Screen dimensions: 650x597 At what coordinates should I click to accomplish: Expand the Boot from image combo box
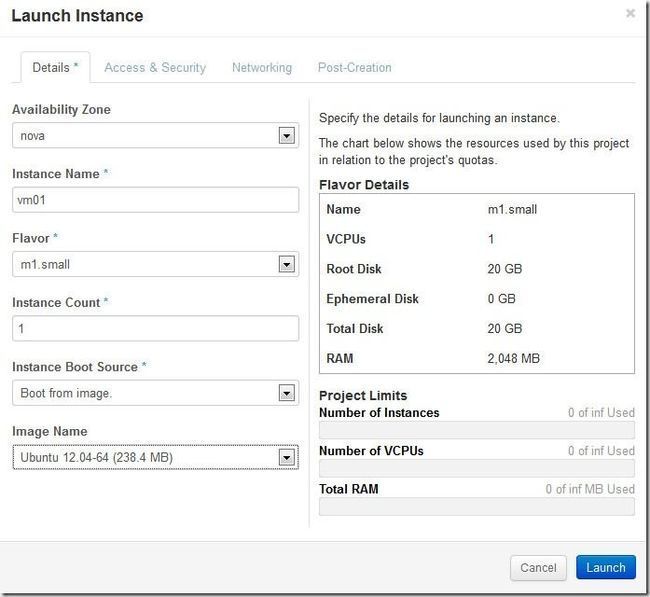155,393
